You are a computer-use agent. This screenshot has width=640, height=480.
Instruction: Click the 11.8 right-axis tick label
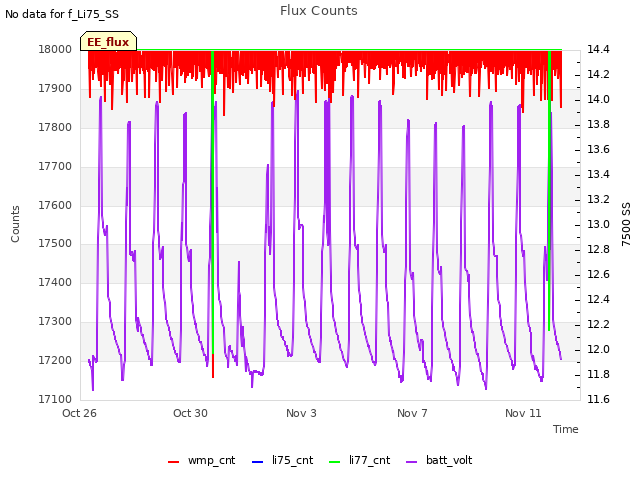pyautogui.click(x=598, y=375)
